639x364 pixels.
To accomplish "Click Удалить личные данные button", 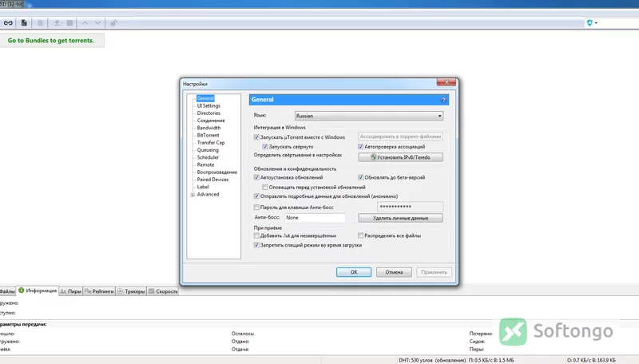I will (401, 218).
